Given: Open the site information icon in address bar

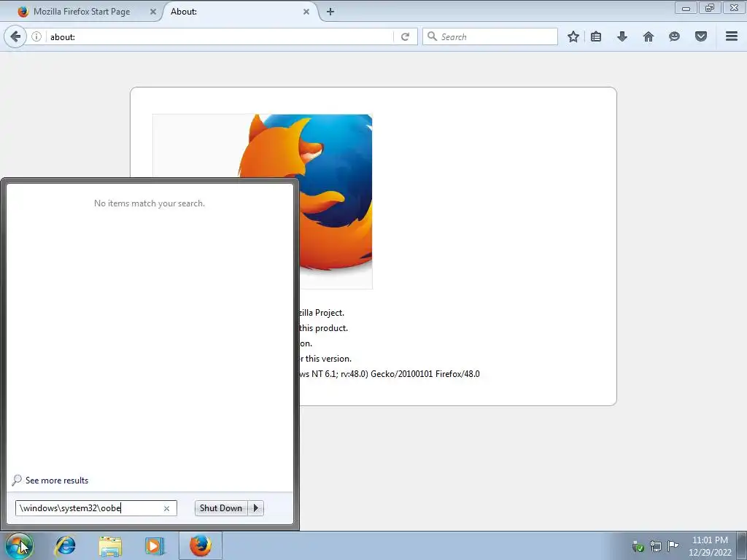Looking at the screenshot, I should pos(36,36).
